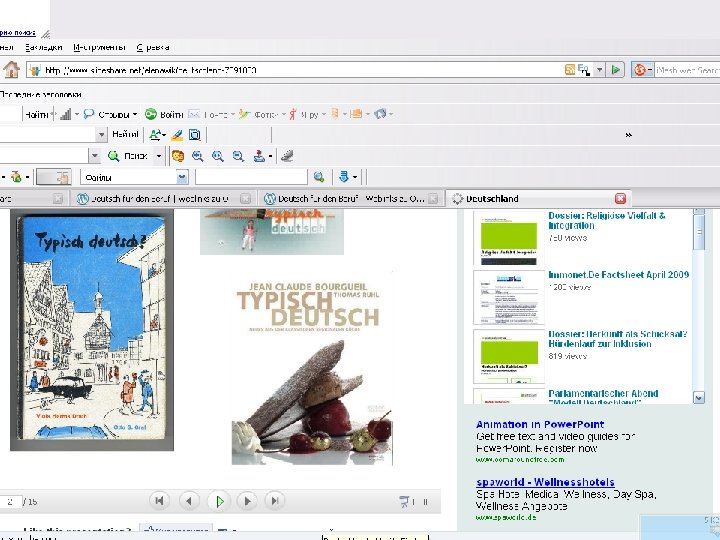Viewport: 720px width, 540px height.
Task: Open Parlamentarischer Abend presentation link
Action: pos(603,397)
